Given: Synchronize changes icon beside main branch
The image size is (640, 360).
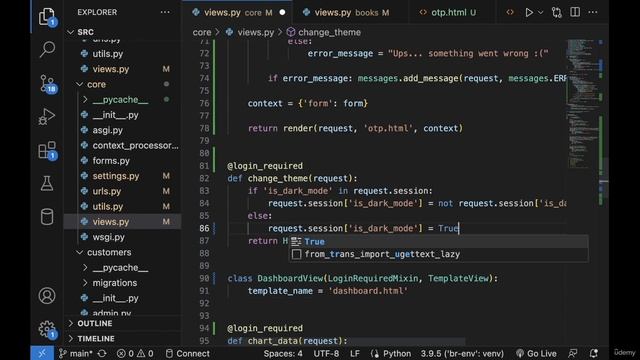Looking at the screenshot, I should [x=102, y=353].
